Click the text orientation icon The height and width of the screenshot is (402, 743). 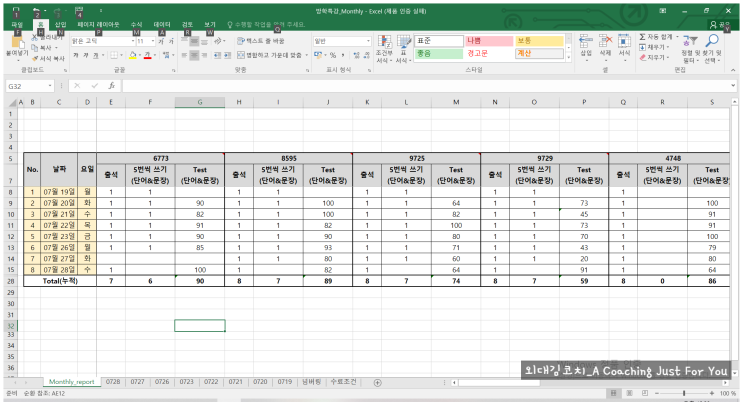pyautogui.click(x=218, y=41)
